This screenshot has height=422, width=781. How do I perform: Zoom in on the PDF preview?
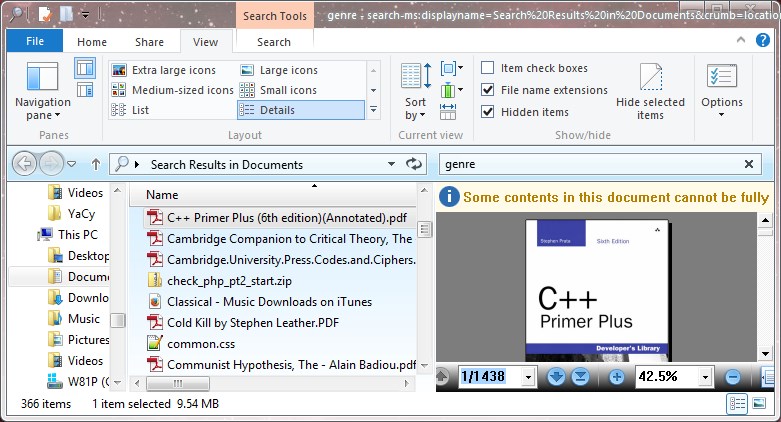pyautogui.click(x=616, y=377)
